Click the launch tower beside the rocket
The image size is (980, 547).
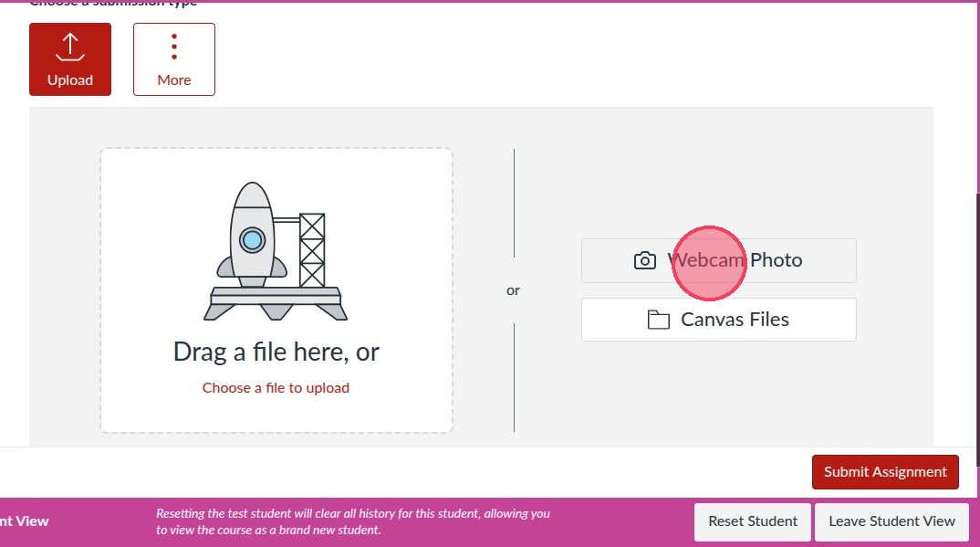[x=312, y=249]
